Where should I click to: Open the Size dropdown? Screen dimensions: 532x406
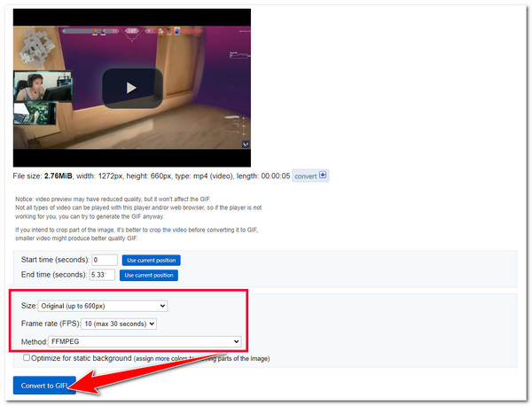click(x=103, y=306)
